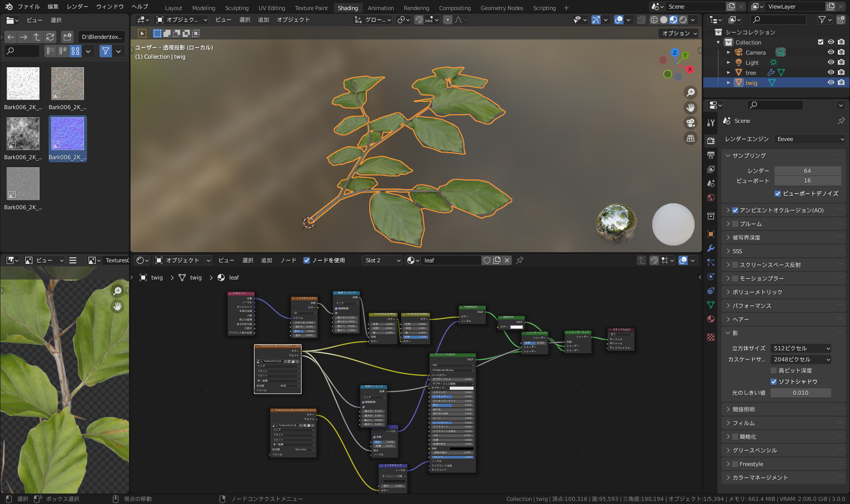Image resolution: width=850 pixels, height=504 pixels.
Task: Open the Tool properties tab
Action: pos(711,122)
